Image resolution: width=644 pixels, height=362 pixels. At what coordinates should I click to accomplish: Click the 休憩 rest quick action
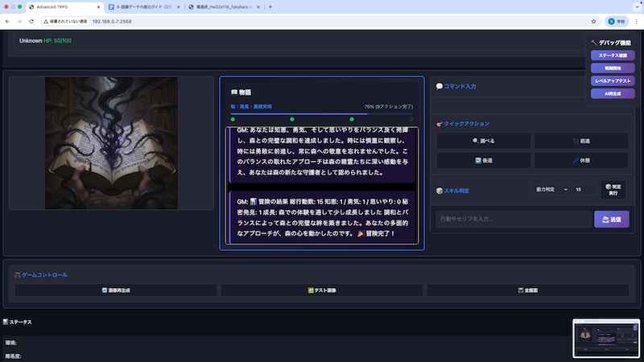point(581,160)
